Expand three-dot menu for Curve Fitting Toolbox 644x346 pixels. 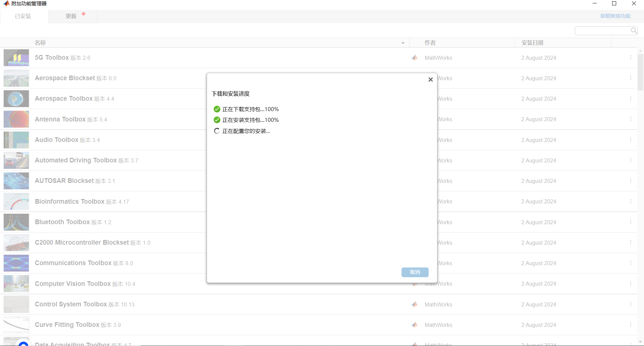[x=631, y=325]
